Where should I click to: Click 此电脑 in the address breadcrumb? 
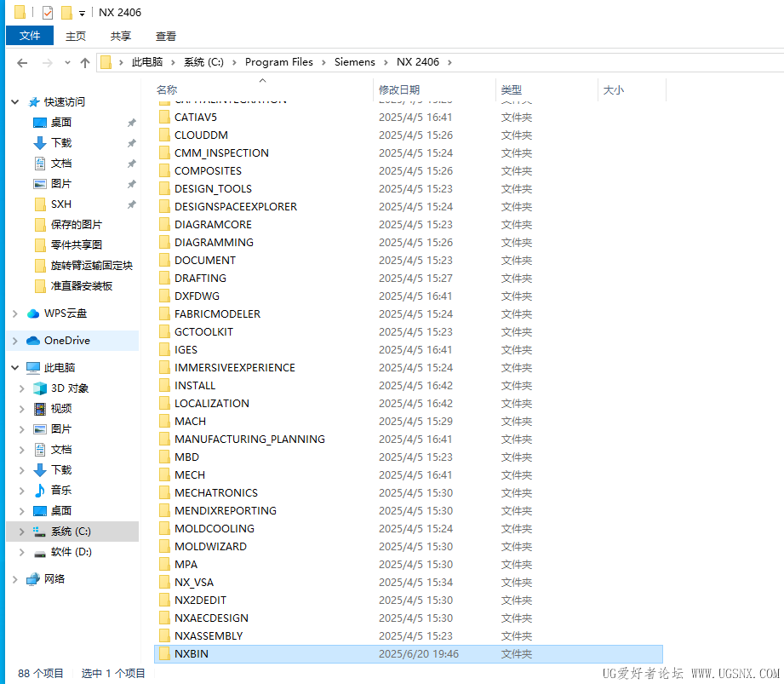(x=147, y=62)
